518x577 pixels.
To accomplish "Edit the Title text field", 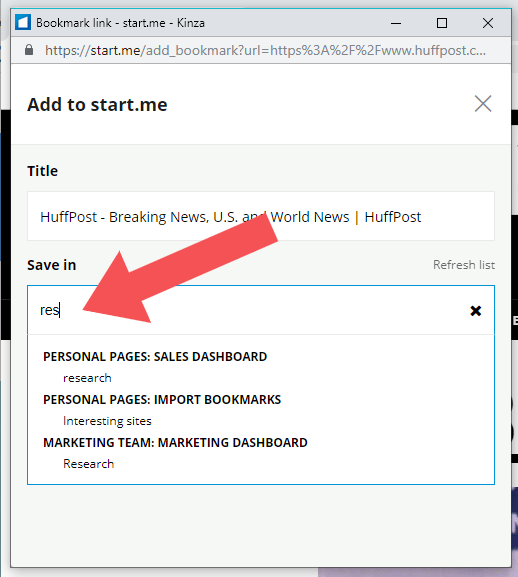I will tap(261, 216).
